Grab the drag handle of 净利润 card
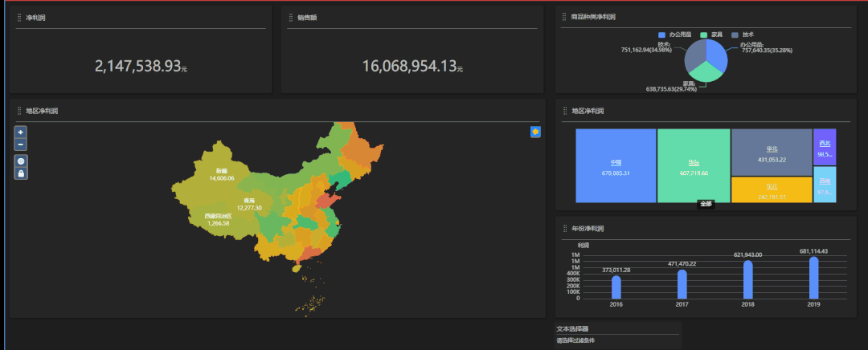868x350 pixels. (18, 17)
